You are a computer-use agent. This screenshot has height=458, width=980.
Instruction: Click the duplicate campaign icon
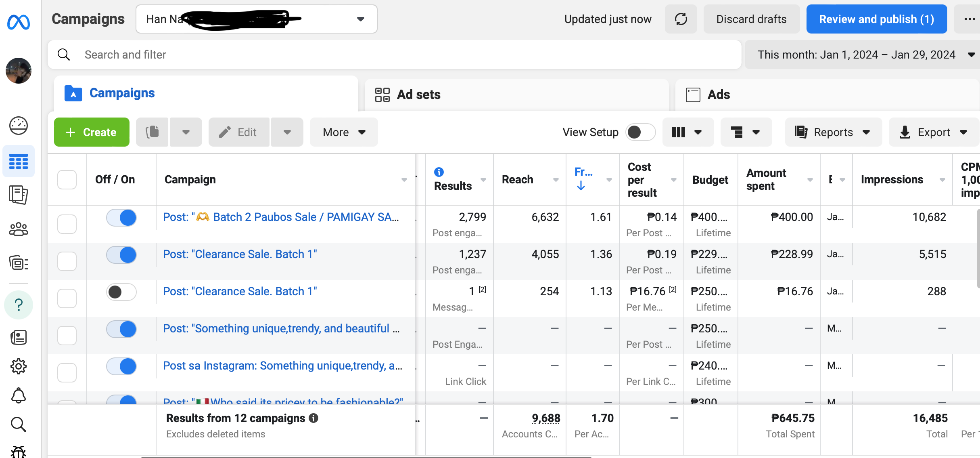pyautogui.click(x=152, y=132)
